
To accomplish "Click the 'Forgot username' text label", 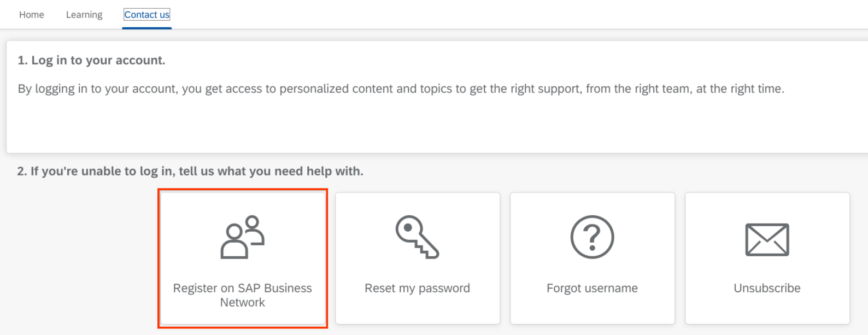I will [x=592, y=288].
